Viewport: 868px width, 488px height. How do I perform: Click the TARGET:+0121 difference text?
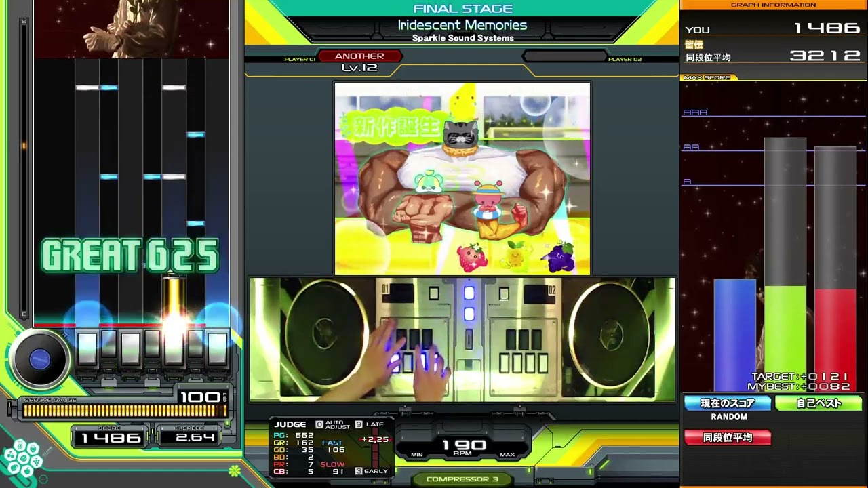[x=800, y=377]
